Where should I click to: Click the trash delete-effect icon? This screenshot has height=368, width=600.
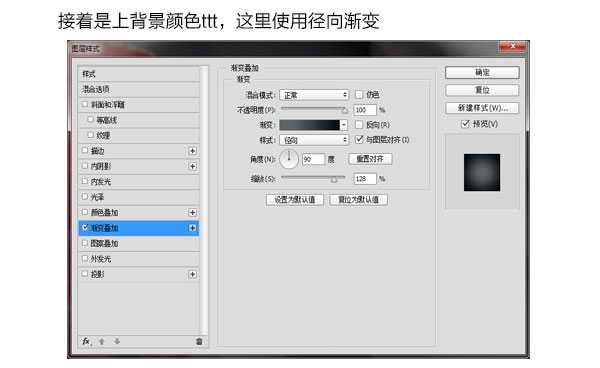(x=199, y=341)
